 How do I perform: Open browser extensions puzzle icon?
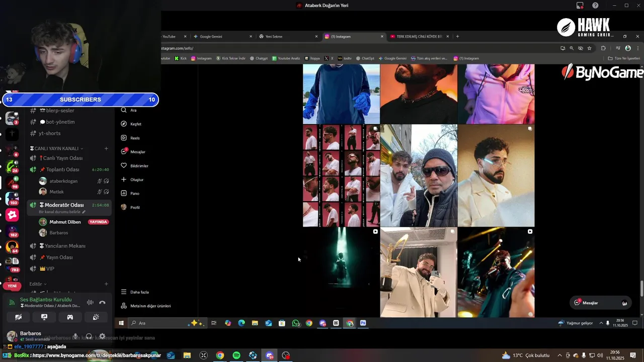pyautogui.click(x=603, y=48)
